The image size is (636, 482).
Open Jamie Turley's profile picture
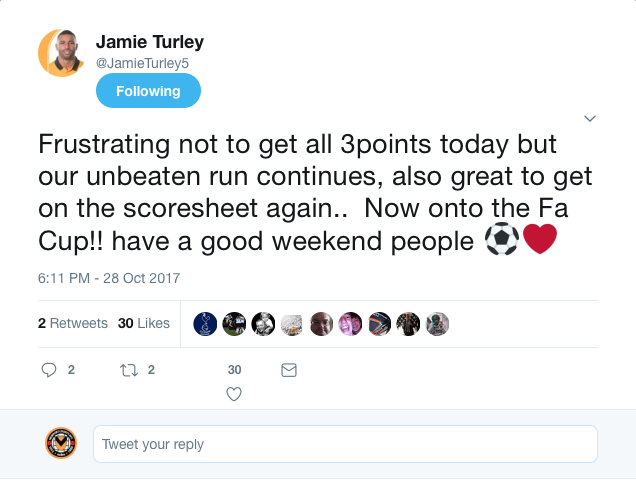coord(61,53)
